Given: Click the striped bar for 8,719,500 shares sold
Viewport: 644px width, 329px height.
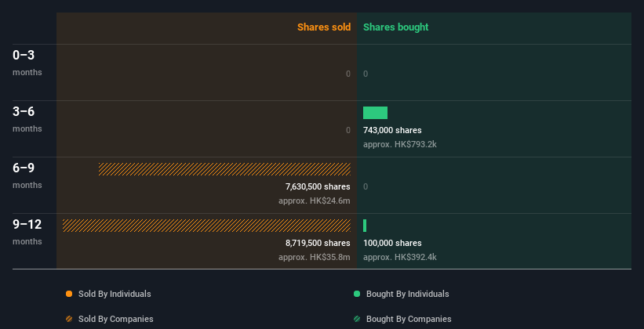Looking at the screenshot, I should [x=206, y=226].
